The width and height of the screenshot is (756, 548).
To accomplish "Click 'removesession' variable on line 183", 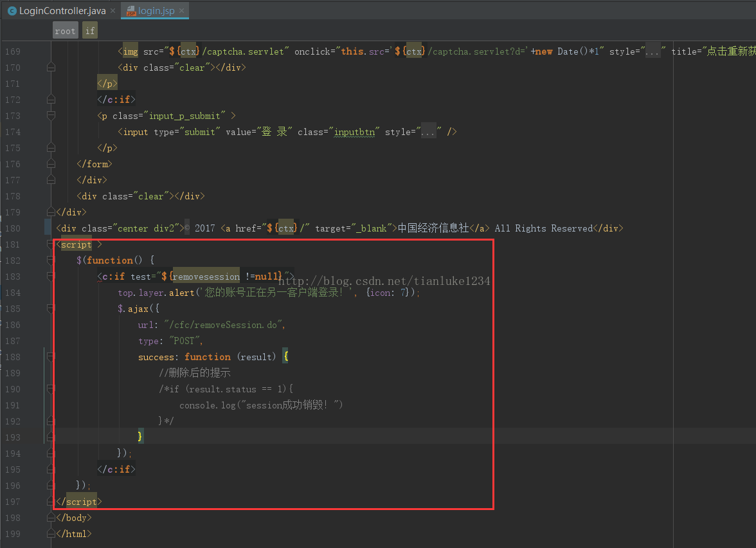I will (x=206, y=277).
